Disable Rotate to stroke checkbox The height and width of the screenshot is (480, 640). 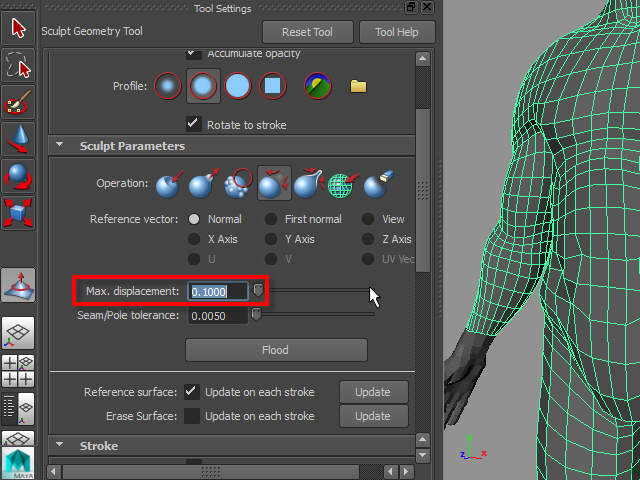194,124
